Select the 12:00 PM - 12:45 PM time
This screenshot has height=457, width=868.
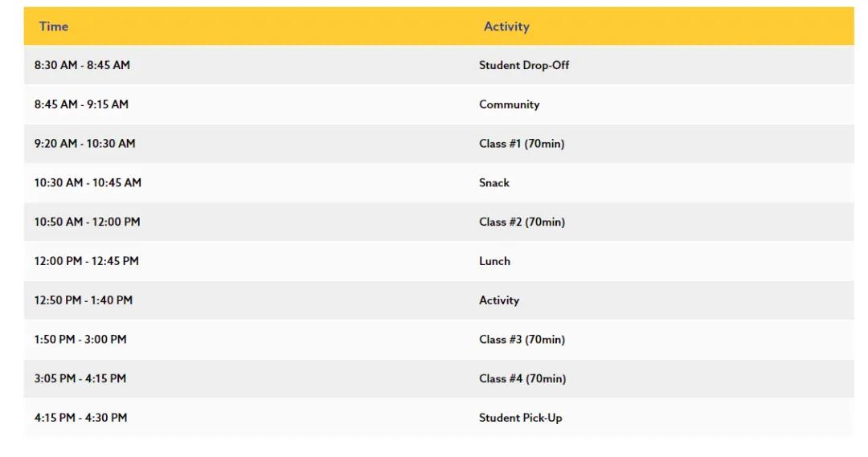point(86,261)
